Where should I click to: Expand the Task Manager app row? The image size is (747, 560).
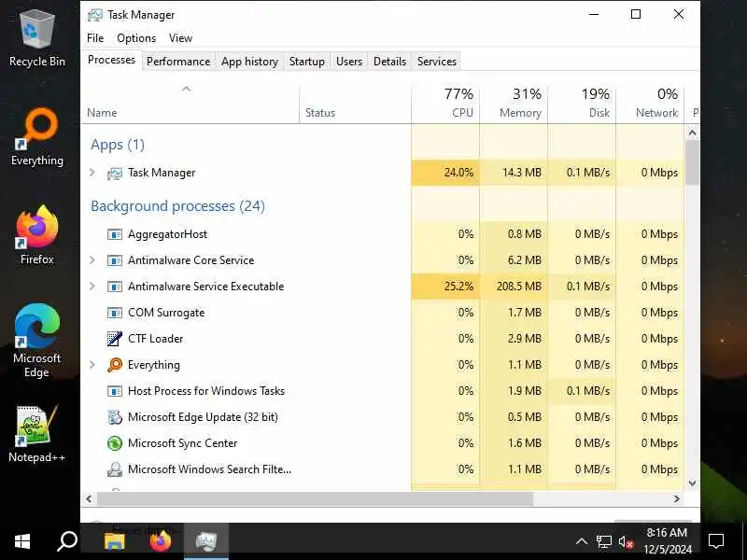[x=92, y=173]
